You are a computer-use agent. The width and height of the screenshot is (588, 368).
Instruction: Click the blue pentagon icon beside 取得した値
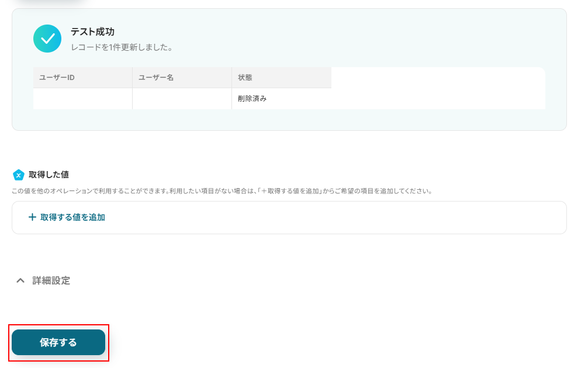pyautogui.click(x=18, y=175)
